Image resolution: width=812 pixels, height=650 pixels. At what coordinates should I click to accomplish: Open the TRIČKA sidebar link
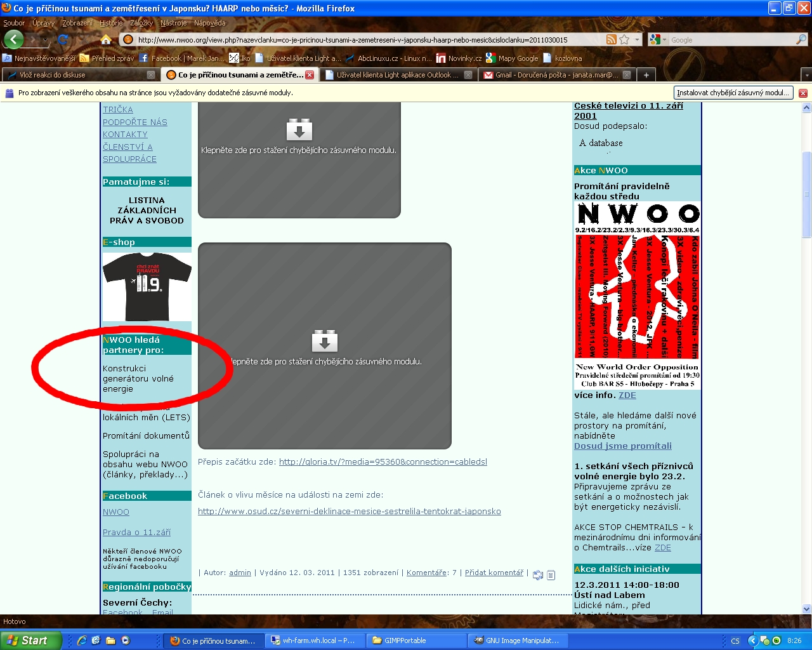pyautogui.click(x=118, y=110)
